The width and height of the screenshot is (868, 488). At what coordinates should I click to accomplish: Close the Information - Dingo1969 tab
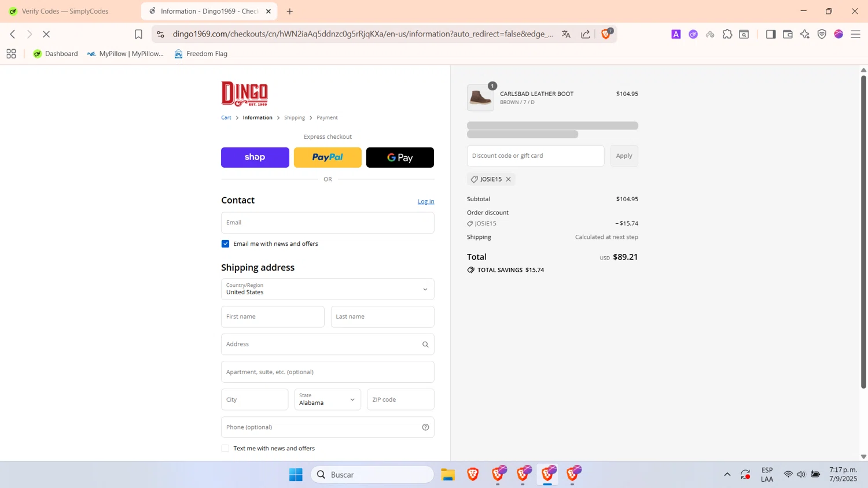[x=269, y=11]
